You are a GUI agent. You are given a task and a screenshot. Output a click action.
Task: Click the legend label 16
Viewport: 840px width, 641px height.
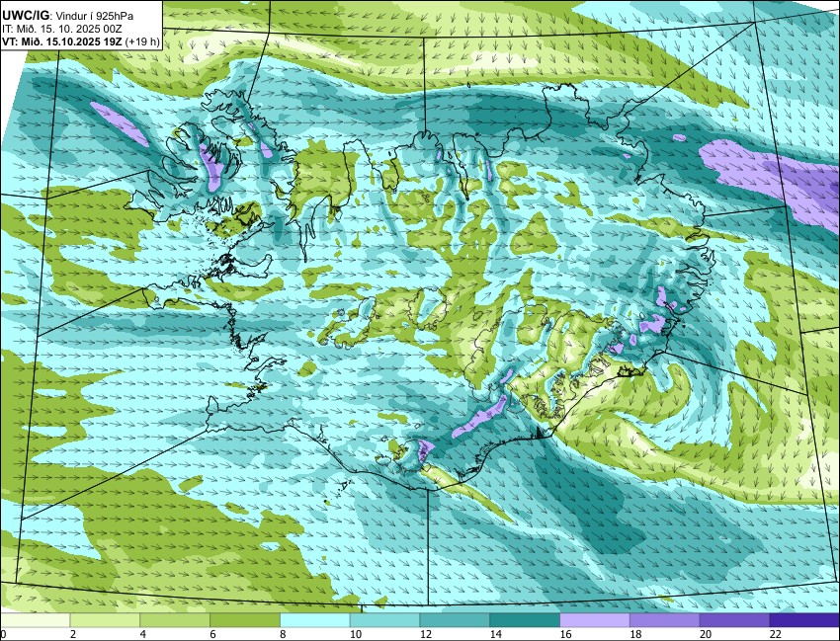(565, 634)
